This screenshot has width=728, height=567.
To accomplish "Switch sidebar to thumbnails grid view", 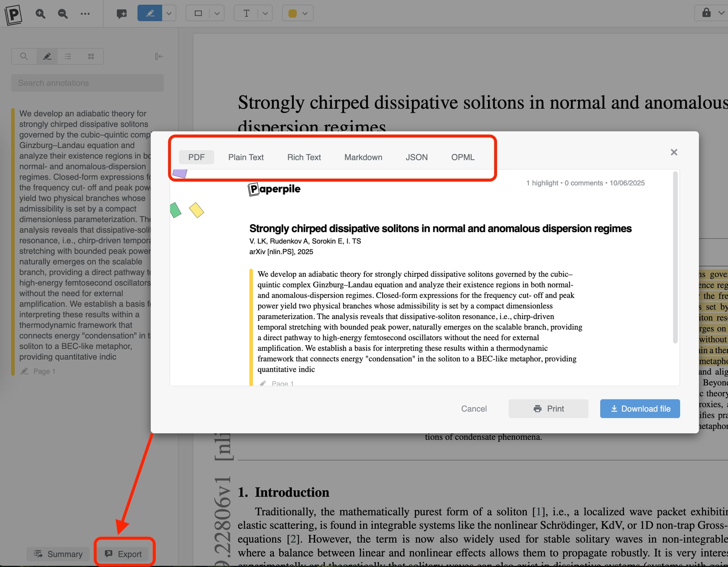I will 91,57.
